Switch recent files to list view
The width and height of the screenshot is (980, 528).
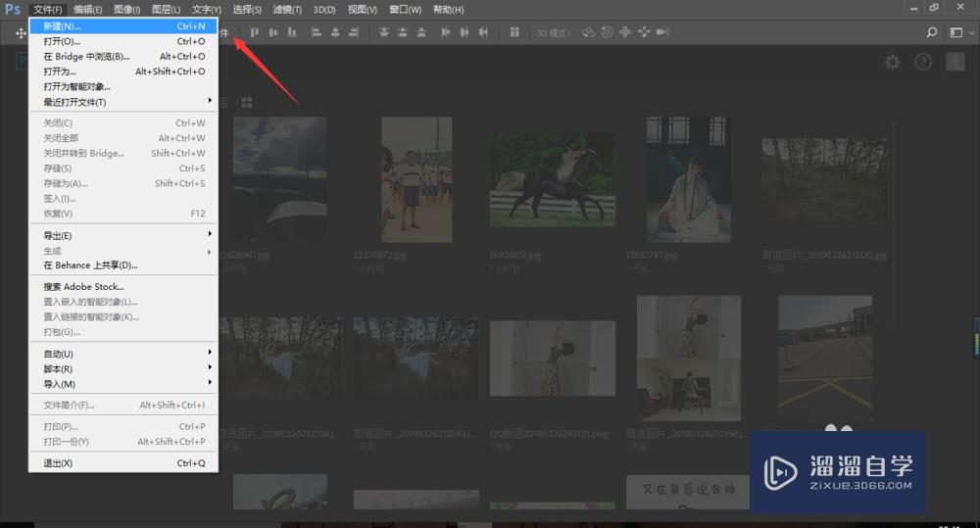pos(225,103)
